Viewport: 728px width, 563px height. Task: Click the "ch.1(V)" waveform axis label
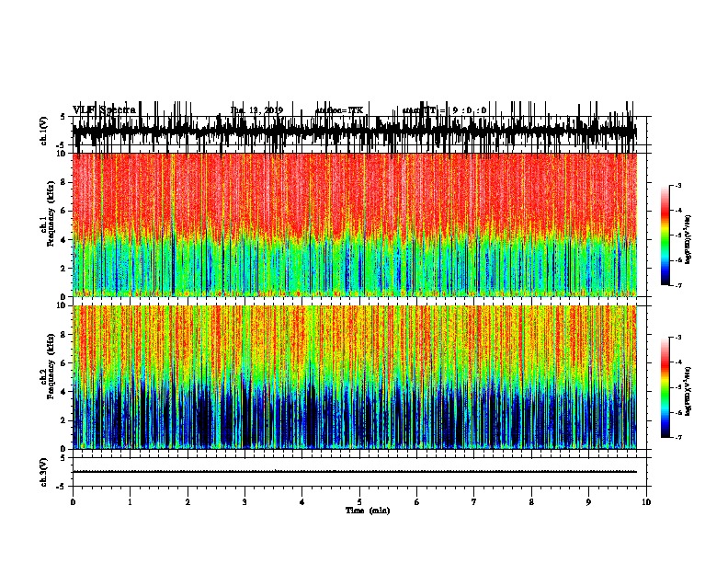pyautogui.click(x=43, y=131)
